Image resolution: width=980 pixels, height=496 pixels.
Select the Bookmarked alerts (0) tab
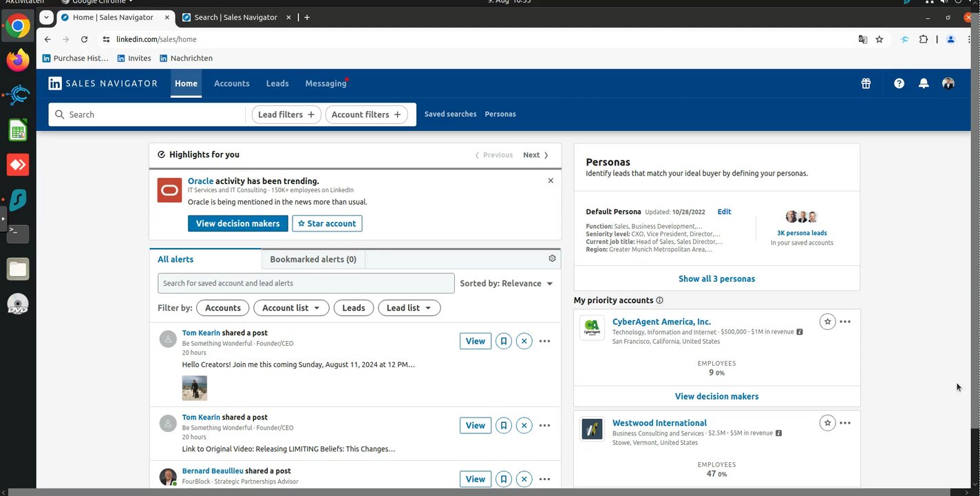coord(313,259)
